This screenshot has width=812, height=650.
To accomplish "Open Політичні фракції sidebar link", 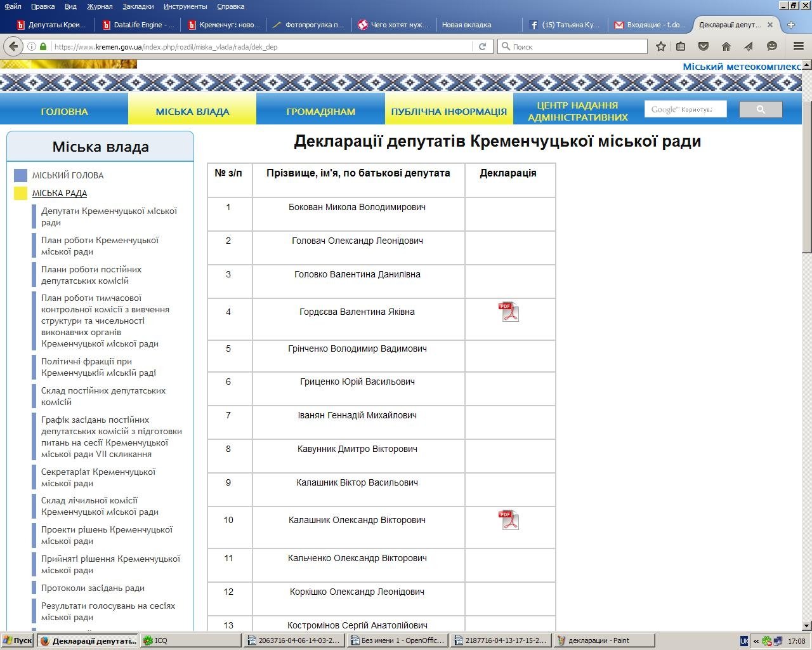I will click(98, 367).
